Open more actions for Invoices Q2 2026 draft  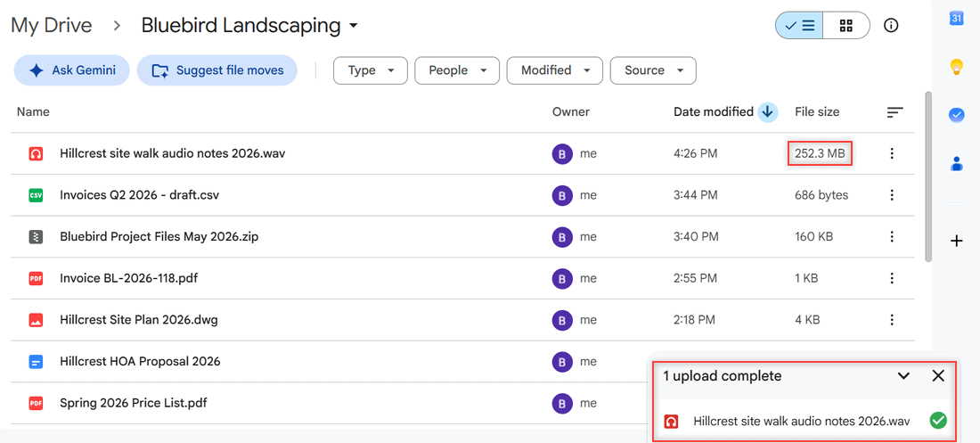click(892, 195)
